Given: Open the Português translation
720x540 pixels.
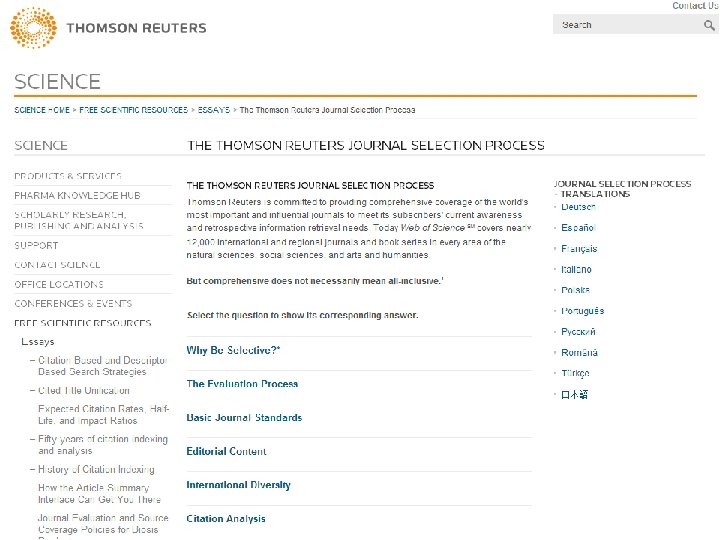Looking at the screenshot, I should click(x=583, y=311).
